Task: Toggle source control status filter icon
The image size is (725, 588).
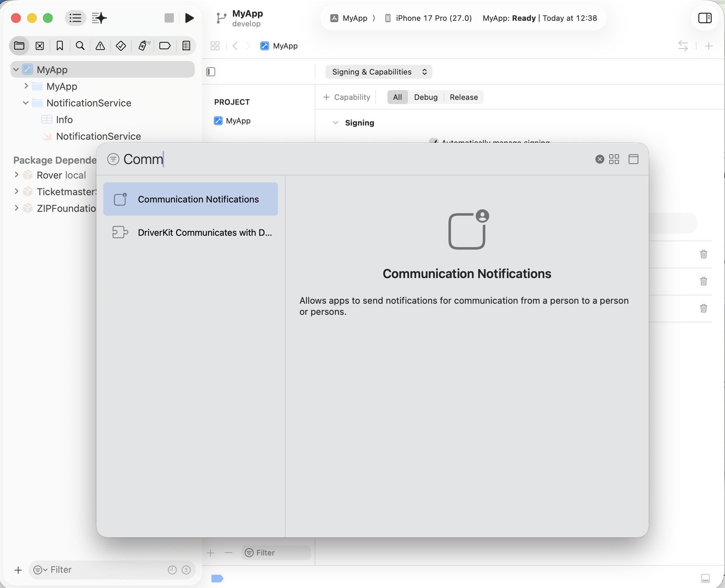Action: point(186,570)
